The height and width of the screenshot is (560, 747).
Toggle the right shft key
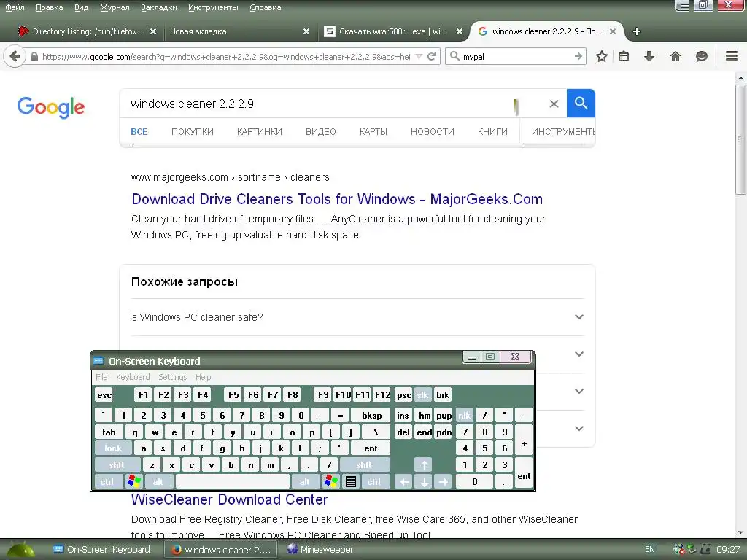point(365,464)
